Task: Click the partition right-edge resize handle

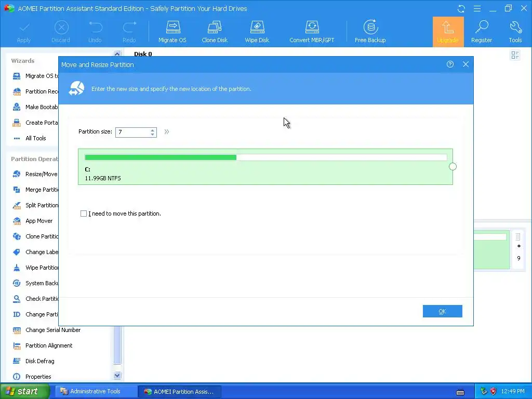Action: 453,167
